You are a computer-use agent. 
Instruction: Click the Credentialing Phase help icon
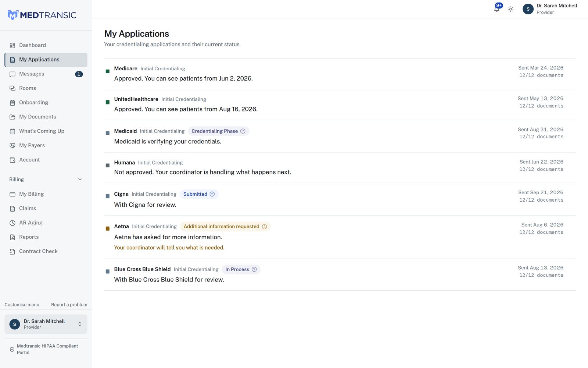(x=243, y=131)
